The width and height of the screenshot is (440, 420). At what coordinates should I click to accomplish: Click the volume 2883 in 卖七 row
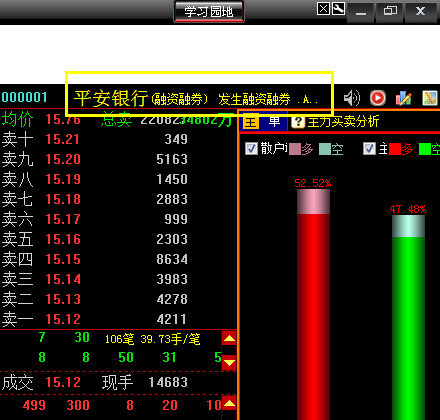pos(172,199)
